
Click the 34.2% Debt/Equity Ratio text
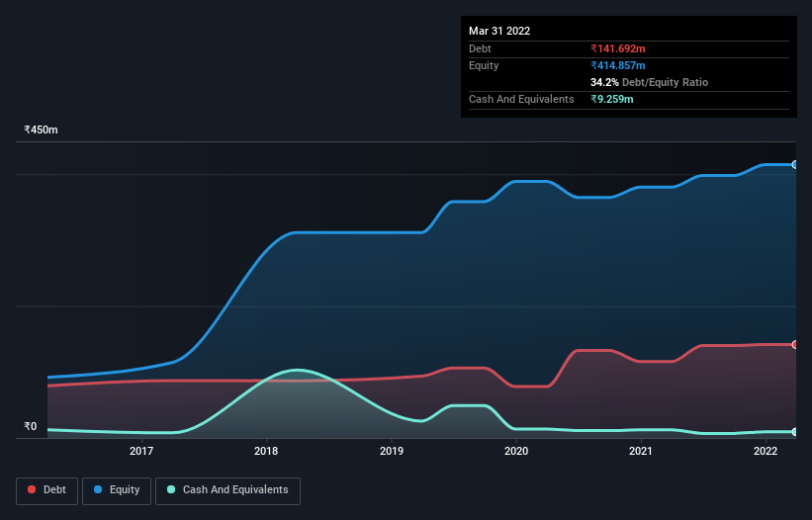click(x=649, y=82)
